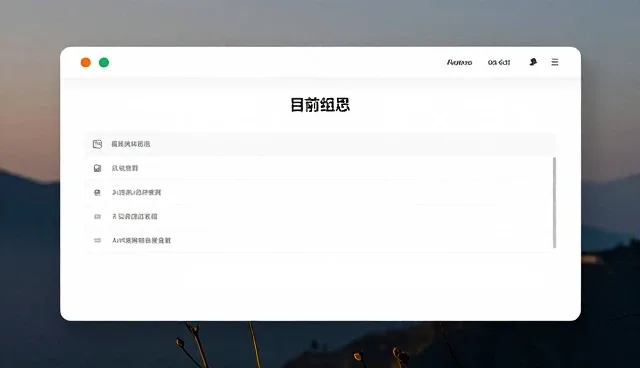Select the third list row text
Image resolution: width=640 pixels, height=368 pixels.
tap(137, 192)
